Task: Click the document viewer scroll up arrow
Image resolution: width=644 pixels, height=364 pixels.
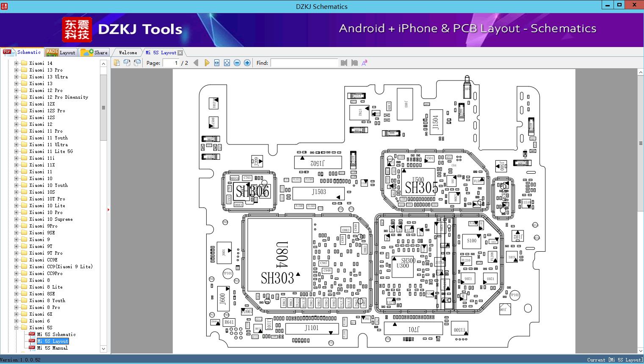Action: pyautogui.click(x=641, y=72)
